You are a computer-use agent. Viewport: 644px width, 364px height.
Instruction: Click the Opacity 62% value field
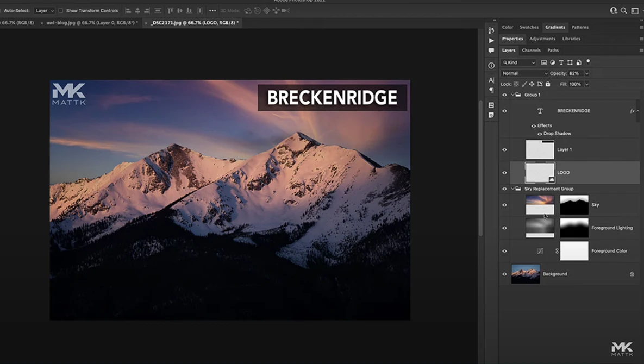point(576,73)
